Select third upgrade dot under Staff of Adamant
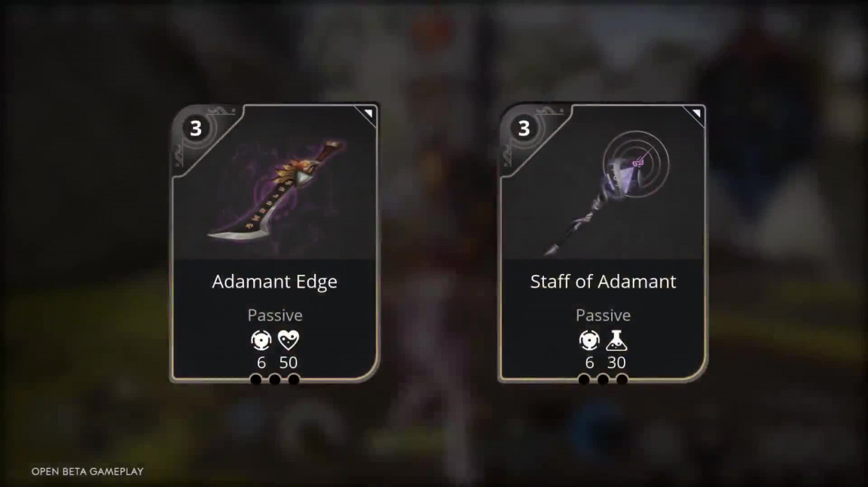The width and height of the screenshot is (868, 487). 622,379
